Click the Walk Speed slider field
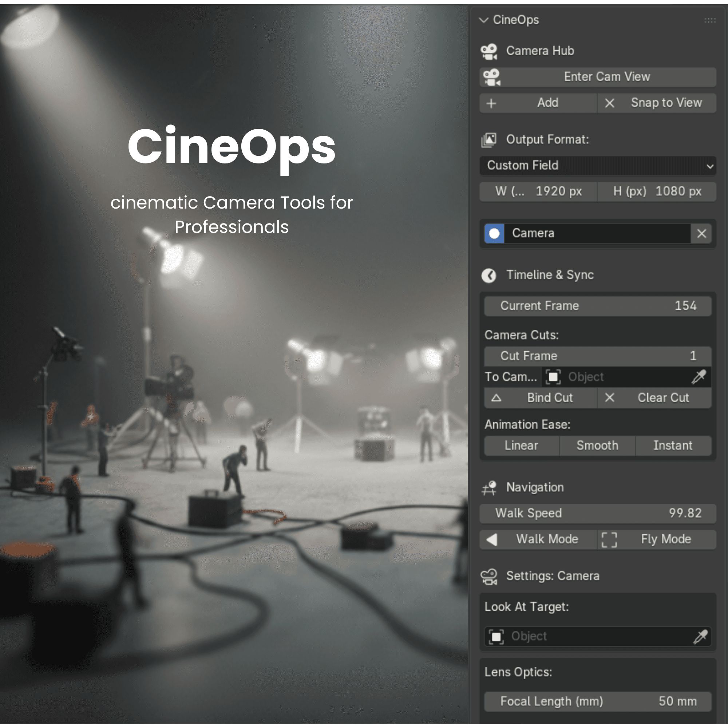728x728 pixels. [x=598, y=513]
